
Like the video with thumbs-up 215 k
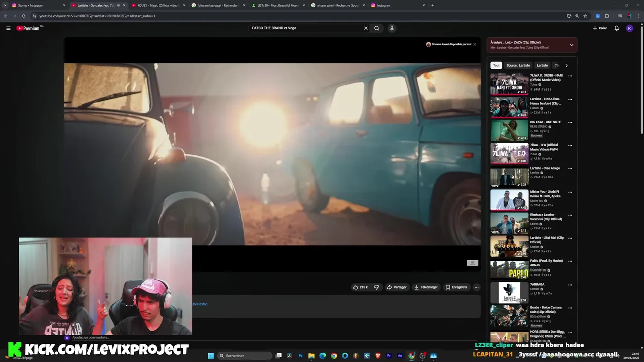point(360,287)
